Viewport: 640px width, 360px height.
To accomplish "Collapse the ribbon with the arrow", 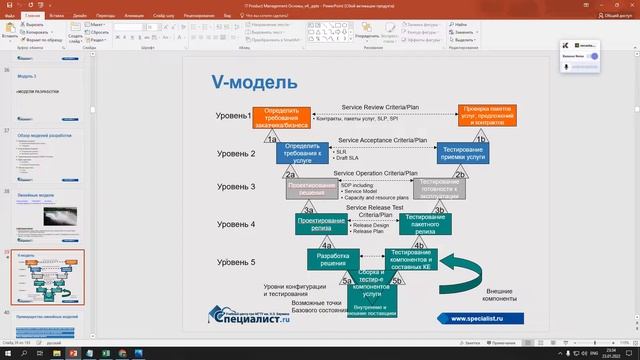I will click(x=635, y=47).
